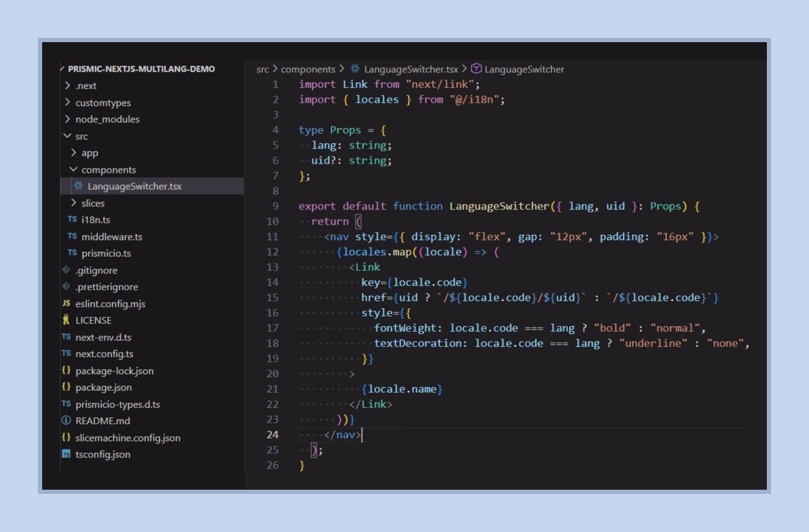Click the Props type name on line 4
The height and width of the screenshot is (532, 809).
tap(345, 130)
